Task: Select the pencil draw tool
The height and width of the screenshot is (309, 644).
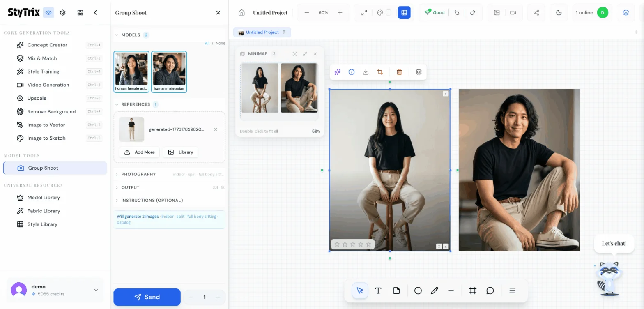Action: 435,291
